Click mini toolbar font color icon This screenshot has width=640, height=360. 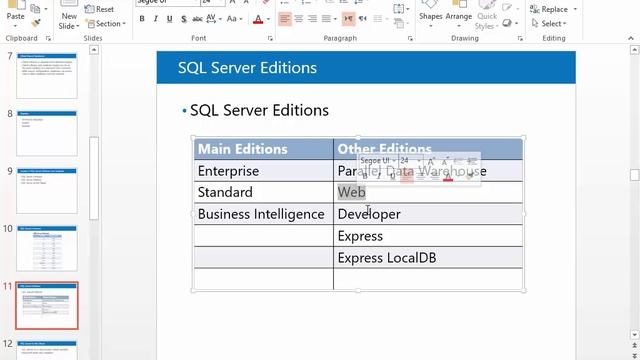click(x=448, y=176)
